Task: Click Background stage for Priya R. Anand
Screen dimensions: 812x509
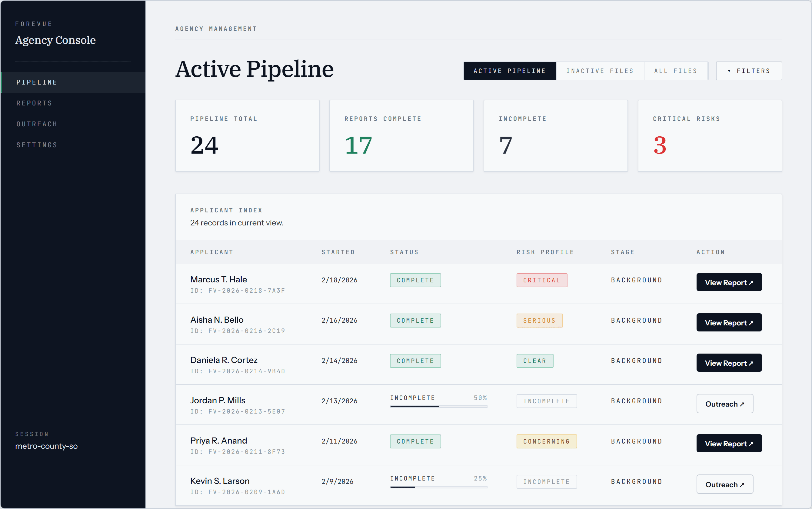Action: coord(637,441)
